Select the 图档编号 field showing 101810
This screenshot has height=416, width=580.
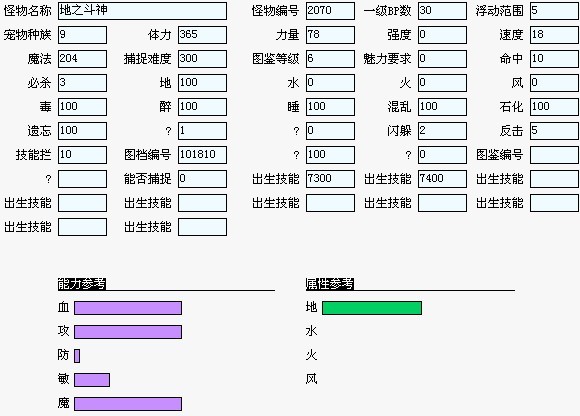202,155
